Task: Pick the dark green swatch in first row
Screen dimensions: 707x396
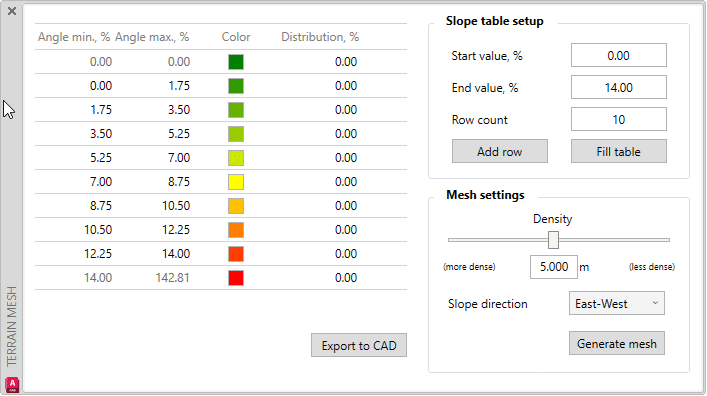Action: coord(236,62)
